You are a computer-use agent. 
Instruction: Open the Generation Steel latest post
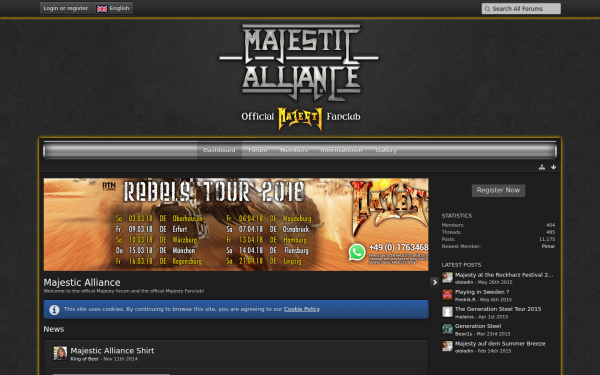[x=478, y=326]
